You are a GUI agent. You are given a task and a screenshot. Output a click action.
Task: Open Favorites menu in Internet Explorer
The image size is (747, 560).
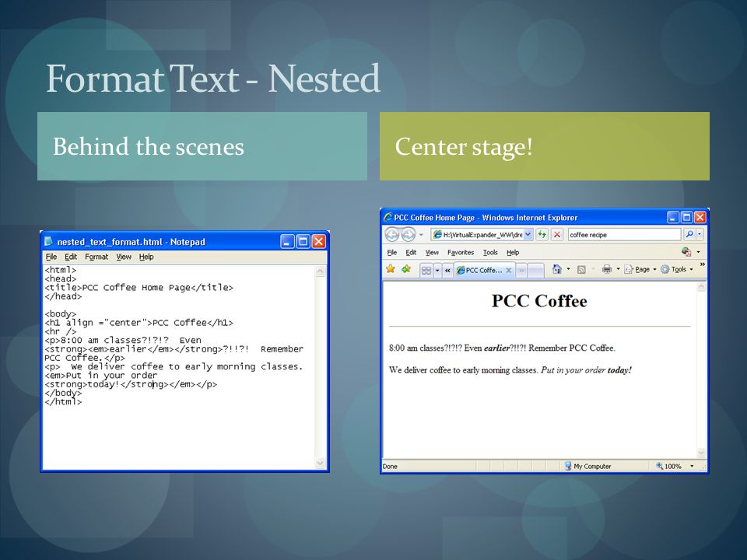coord(461,252)
